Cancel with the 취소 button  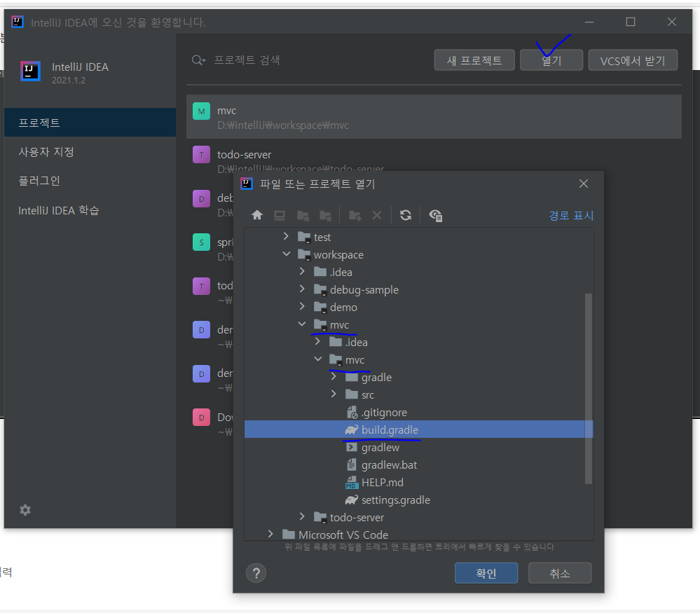pos(560,573)
